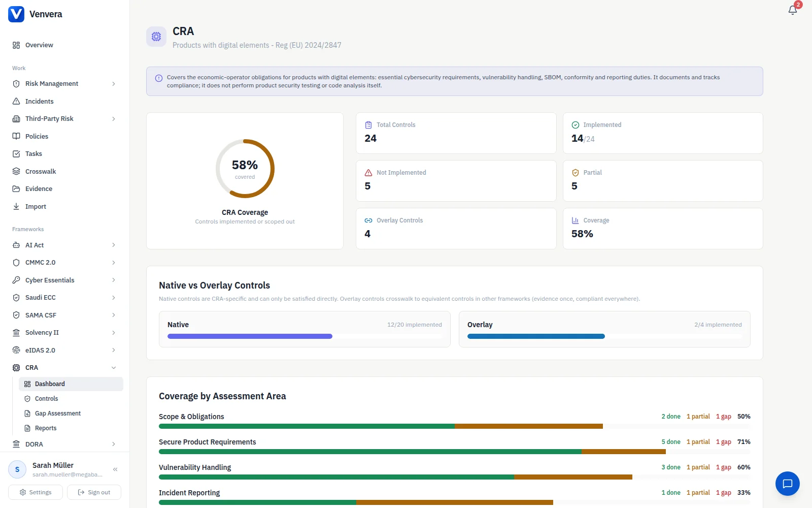Expand the CMMC 2.0 framework
This screenshot has height=508, width=812.
click(114, 263)
